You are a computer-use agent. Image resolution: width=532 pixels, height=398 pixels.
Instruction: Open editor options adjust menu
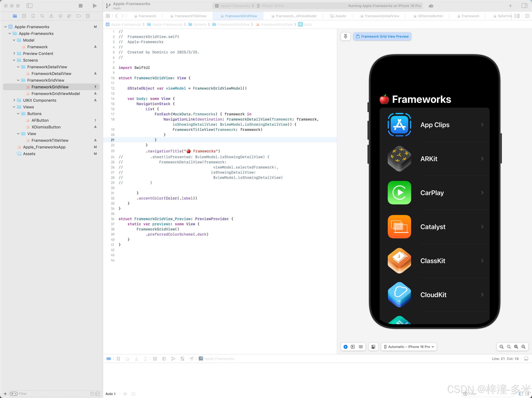coord(517,16)
